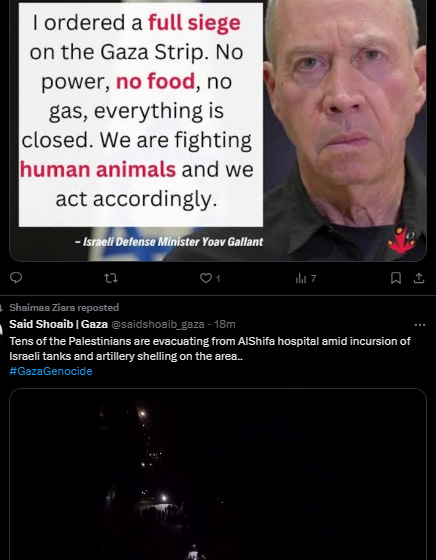The width and height of the screenshot is (436, 560).
Task: Like the post using the heart icon
Action: click(x=206, y=278)
